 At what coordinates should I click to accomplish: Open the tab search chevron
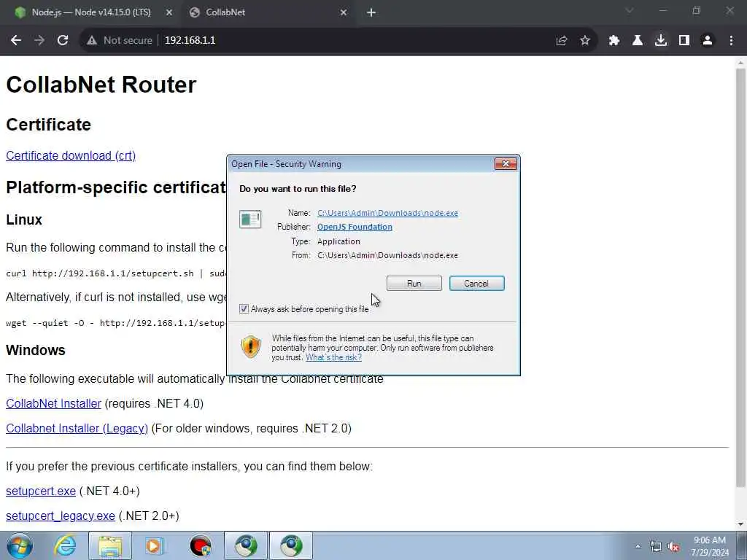630,10
